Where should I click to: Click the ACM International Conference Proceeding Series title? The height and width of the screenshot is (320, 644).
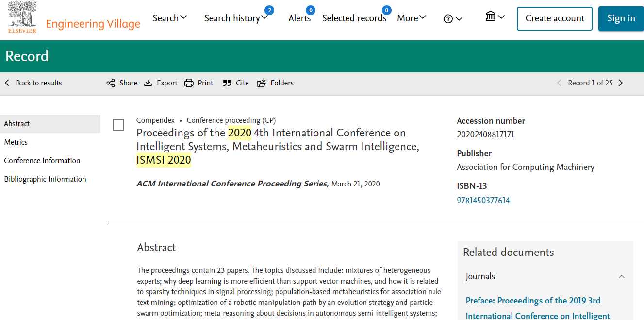click(x=232, y=184)
